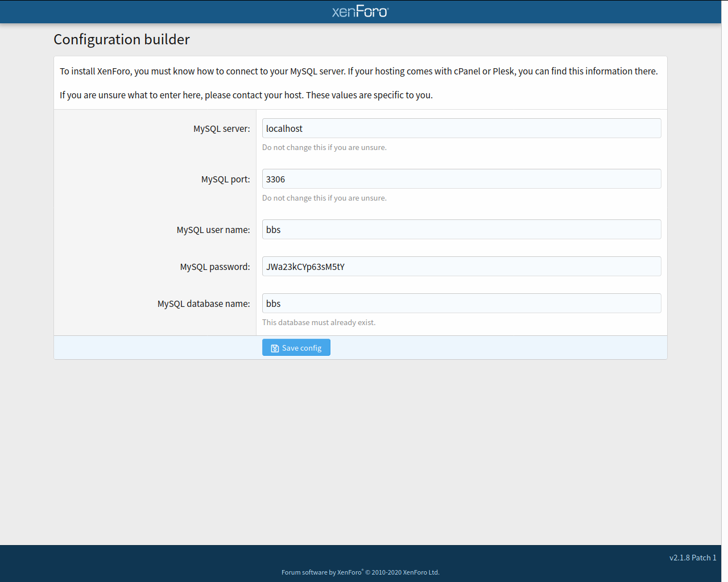Open the Forum software by XenForo link
The height and width of the screenshot is (582, 728).
click(361, 572)
